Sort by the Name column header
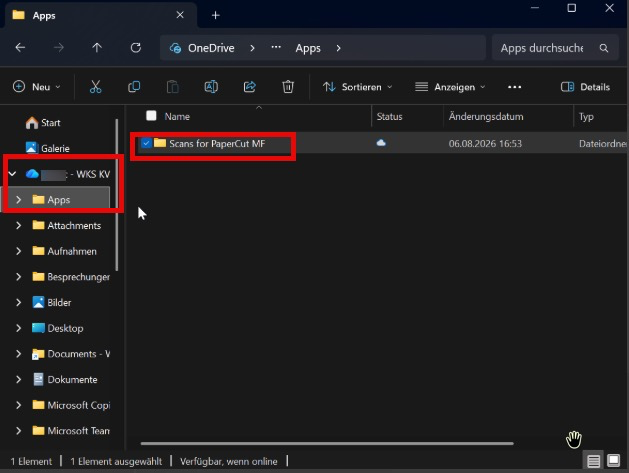Viewport: 629px width, 473px height. click(x=177, y=116)
